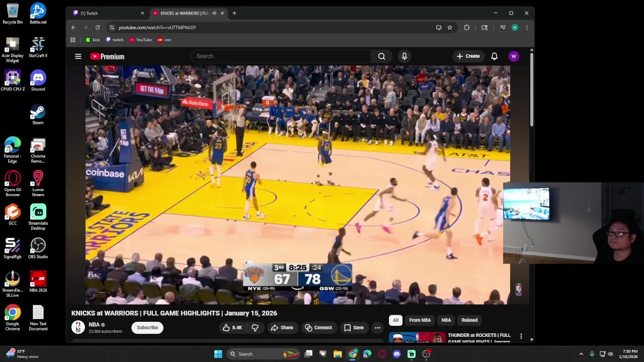
Task: Open the YouTube bookmark
Action: (141, 40)
